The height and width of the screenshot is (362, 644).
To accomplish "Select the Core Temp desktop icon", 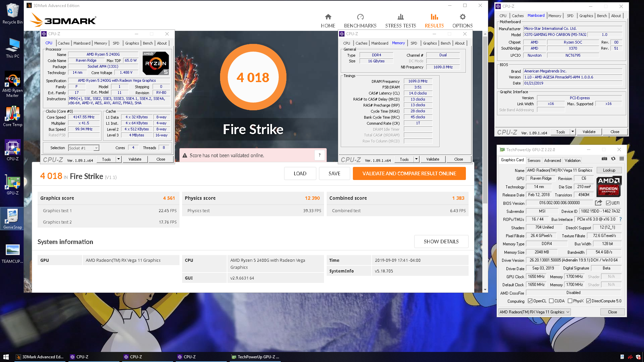I will (12, 116).
